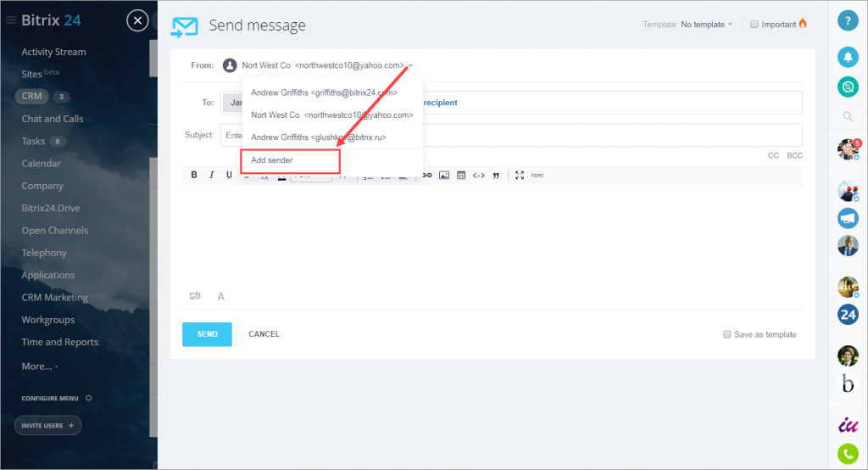
Task: Check the Important checkbox
Action: click(754, 25)
